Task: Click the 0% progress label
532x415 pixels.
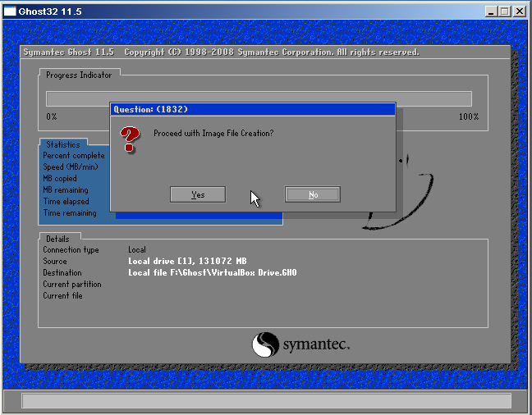Action: (x=52, y=116)
